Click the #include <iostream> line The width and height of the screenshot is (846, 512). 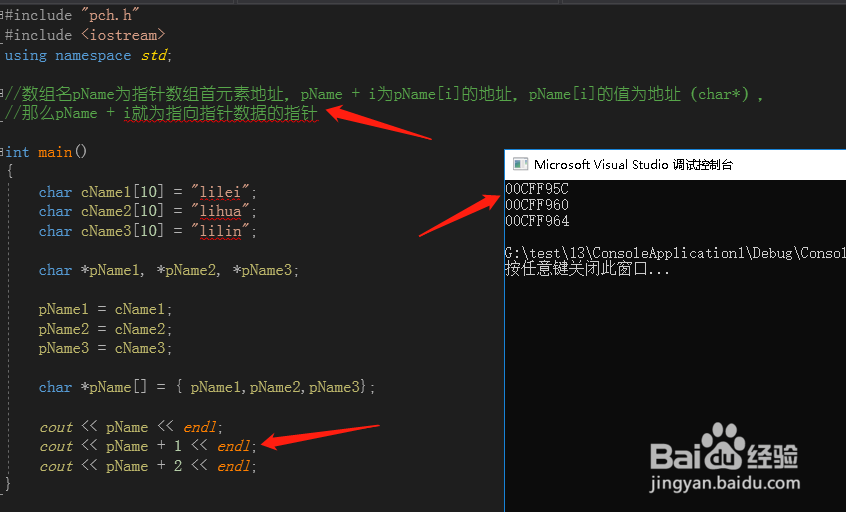tap(85, 35)
